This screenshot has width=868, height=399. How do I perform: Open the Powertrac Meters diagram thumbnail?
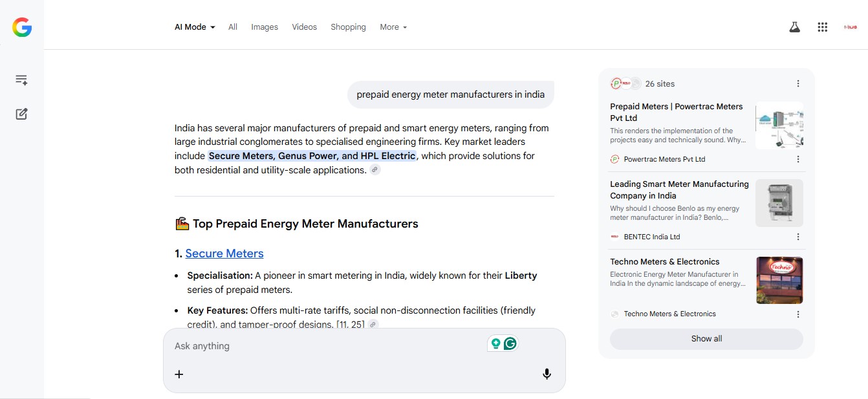click(x=779, y=125)
